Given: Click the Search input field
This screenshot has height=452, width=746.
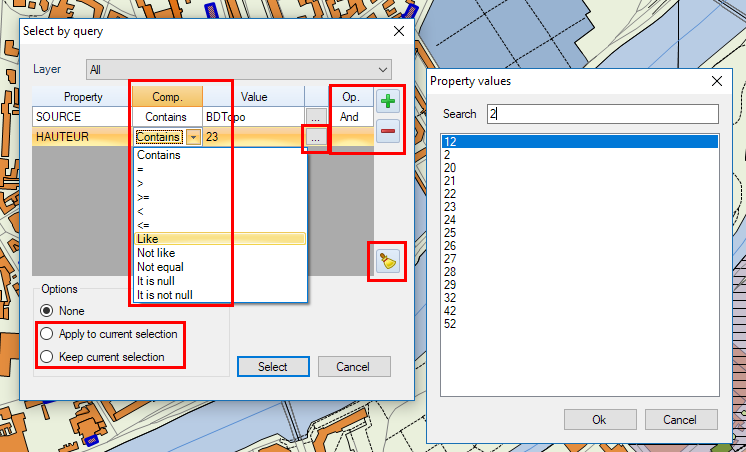Looking at the screenshot, I should coord(602,114).
